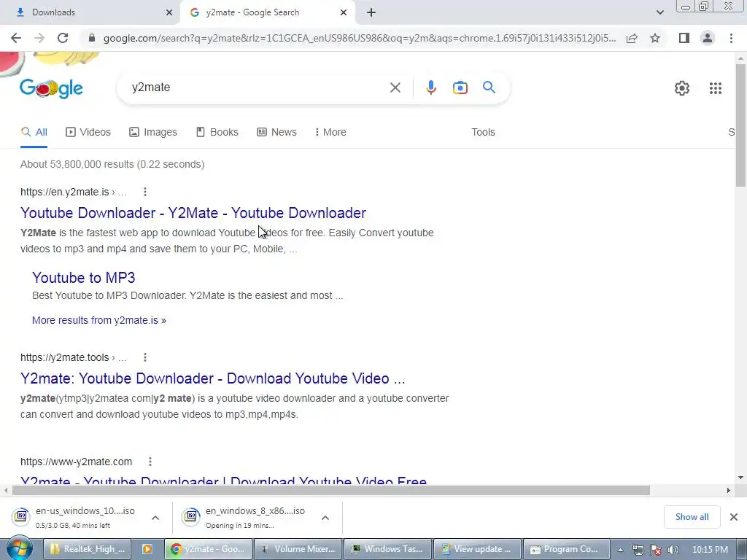Open Google quick settings gear

pyautogui.click(x=682, y=88)
